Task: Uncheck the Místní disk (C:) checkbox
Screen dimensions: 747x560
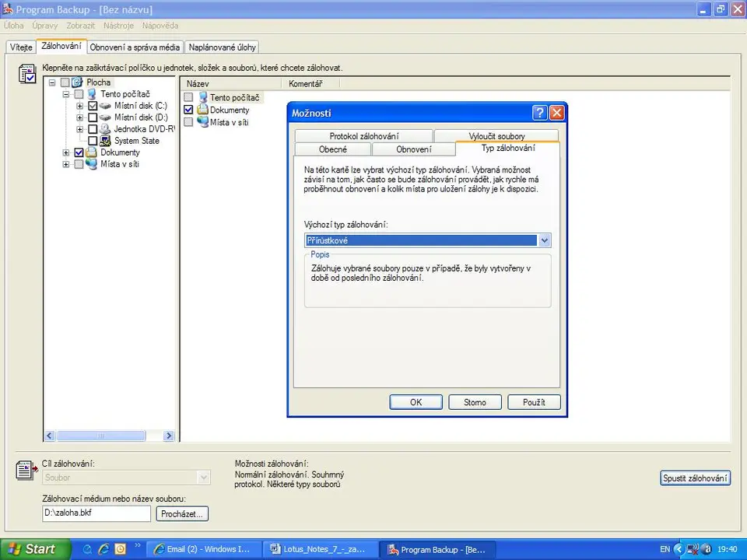Action: pyautogui.click(x=93, y=106)
